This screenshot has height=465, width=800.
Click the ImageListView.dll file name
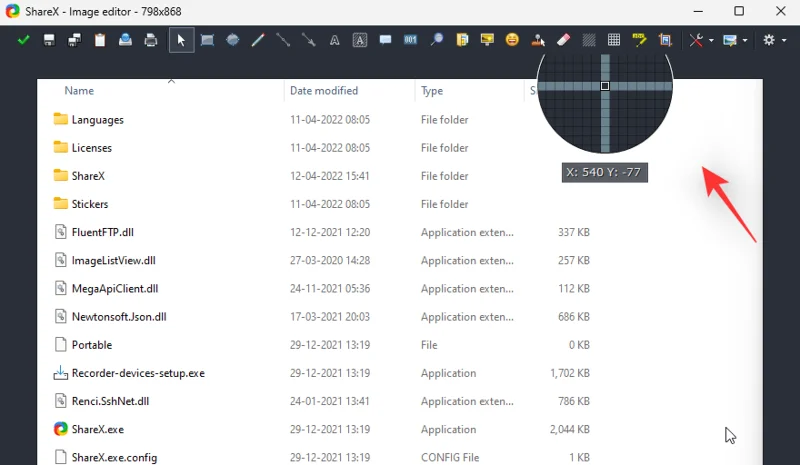pyautogui.click(x=114, y=260)
